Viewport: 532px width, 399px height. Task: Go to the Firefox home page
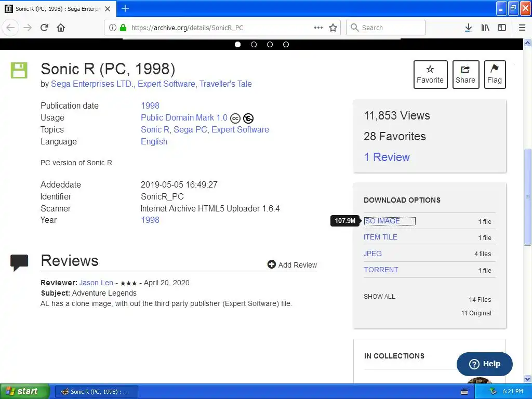[61, 28]
